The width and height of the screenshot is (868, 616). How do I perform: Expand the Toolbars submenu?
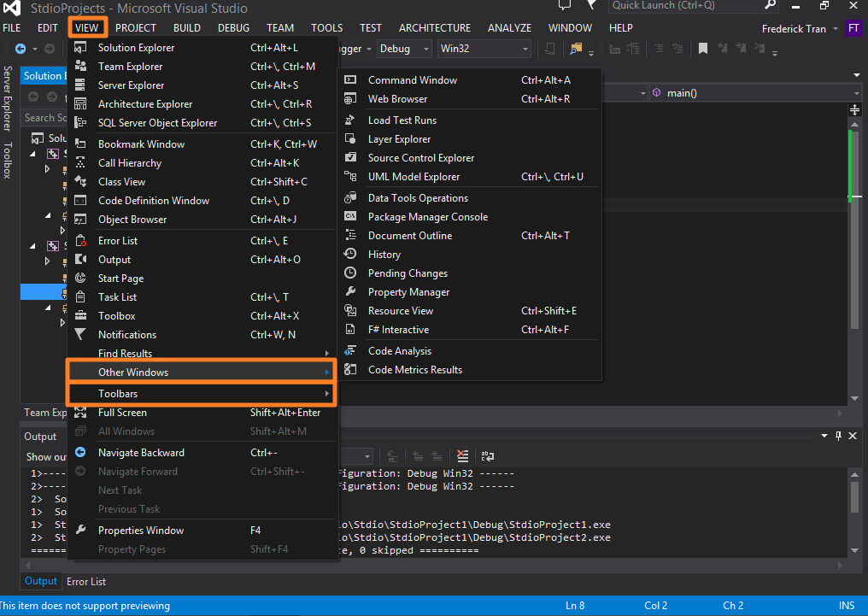tap(202, 394)
